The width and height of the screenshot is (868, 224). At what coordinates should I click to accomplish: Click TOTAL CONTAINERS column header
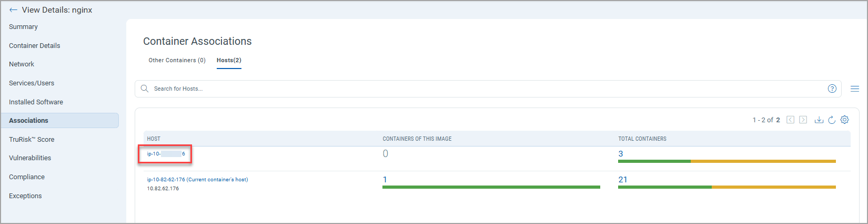[x=642, y=139]
